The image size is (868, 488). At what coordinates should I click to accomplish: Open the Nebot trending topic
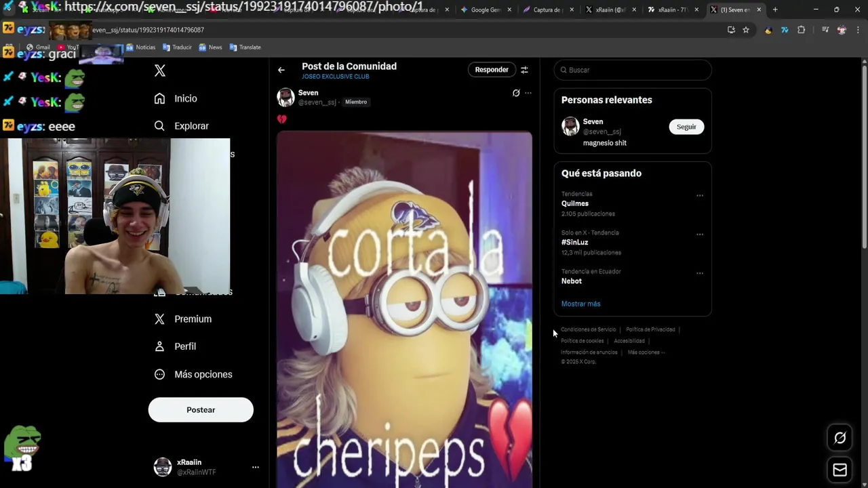click(x=572, y=281)
